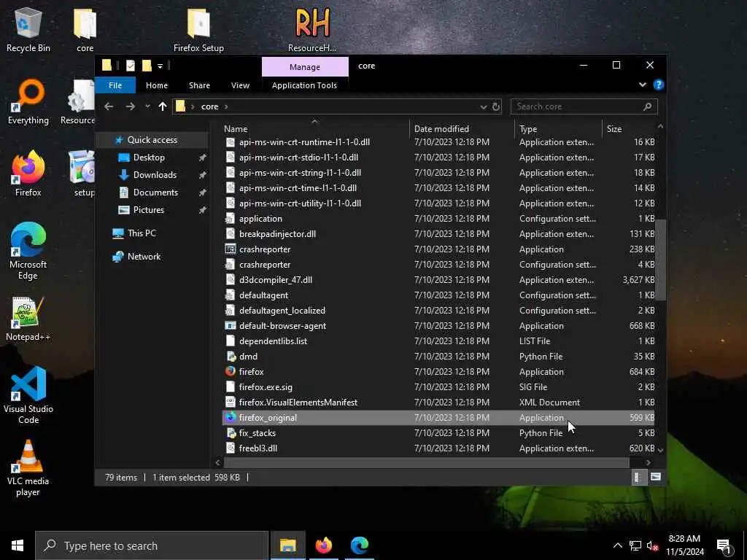This screenshot has height=560, width=747.
Task: Open the customize quick access toolbar dropdown
Action: coord(160,66)
